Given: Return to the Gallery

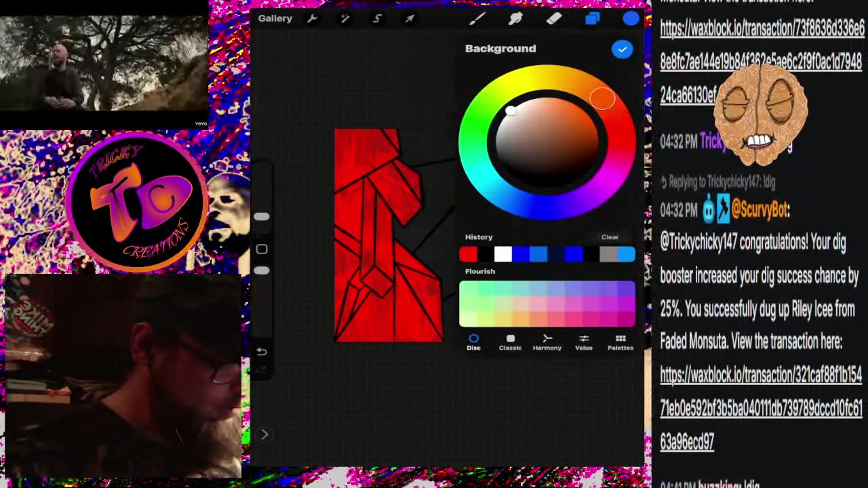Looking at the screenshot, I should [x=275, y=18].
